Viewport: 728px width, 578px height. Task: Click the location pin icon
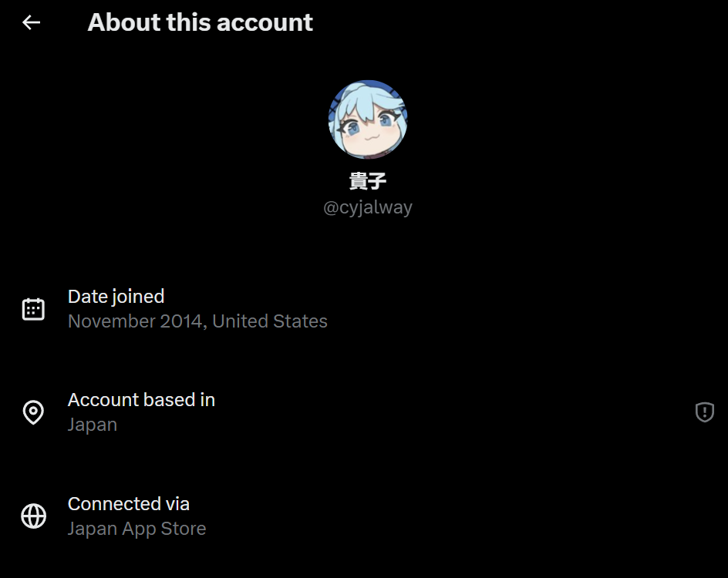pyautogui.click(x=33, y=412)
